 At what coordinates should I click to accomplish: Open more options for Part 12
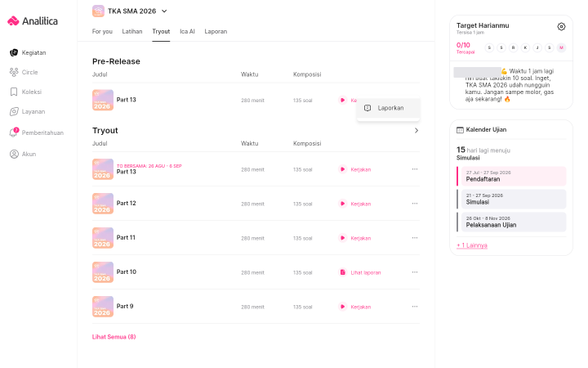click(x=414, y=204)
